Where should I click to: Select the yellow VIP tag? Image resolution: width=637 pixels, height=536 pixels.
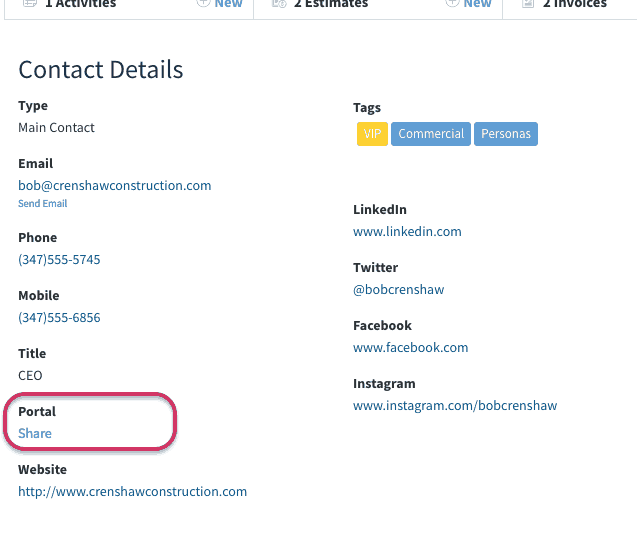coord(372,134)
